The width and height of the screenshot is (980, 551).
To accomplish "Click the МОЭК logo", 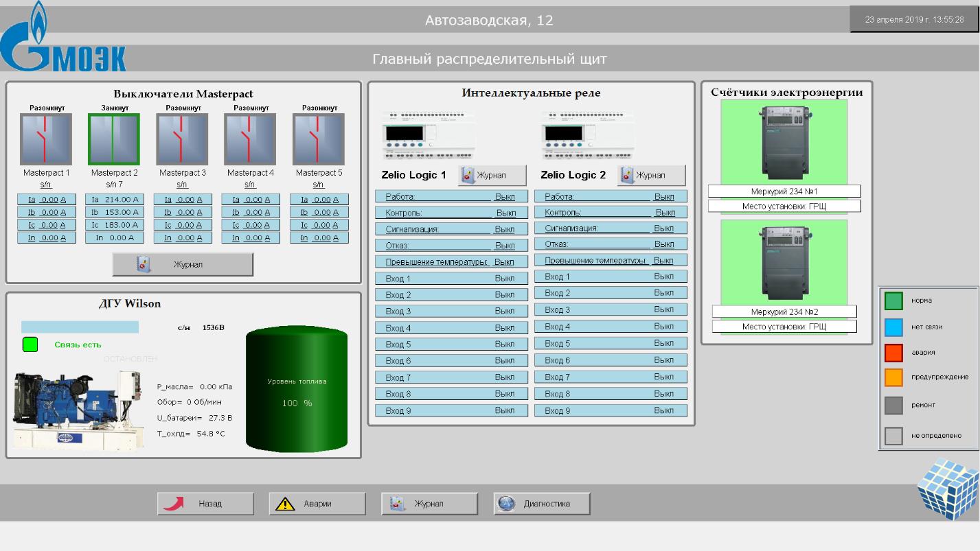I will [63, 38].
